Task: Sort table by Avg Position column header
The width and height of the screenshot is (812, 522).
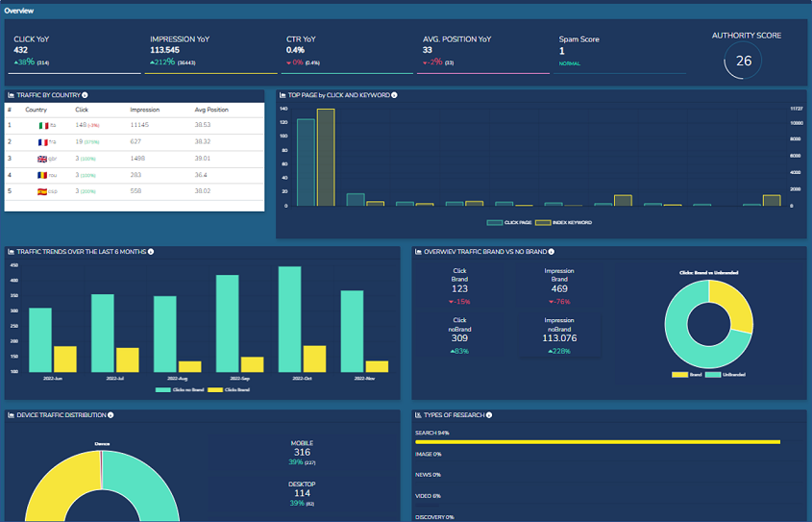Action: [x=211, y=110]
